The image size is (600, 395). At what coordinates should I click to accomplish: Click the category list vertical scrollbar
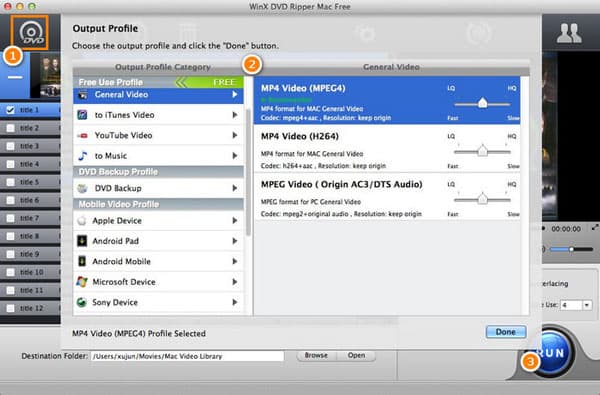[248, 172]
